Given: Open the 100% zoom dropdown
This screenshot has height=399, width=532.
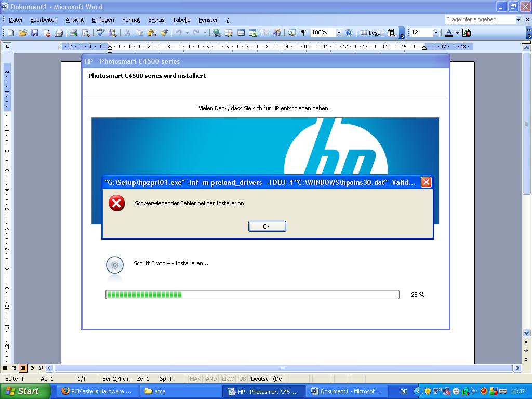Looking at the screenshot, I should click(x=339, y=33).
